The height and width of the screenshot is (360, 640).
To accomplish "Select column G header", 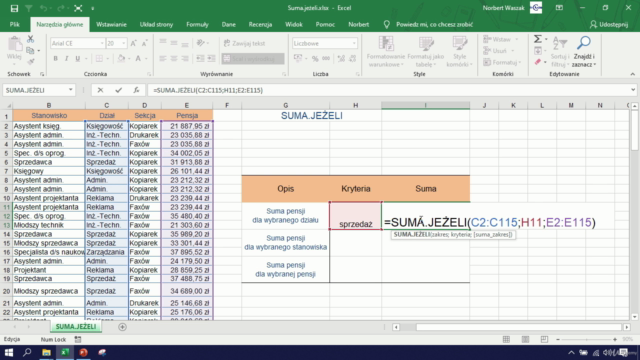I will click(x=285, y=105).
